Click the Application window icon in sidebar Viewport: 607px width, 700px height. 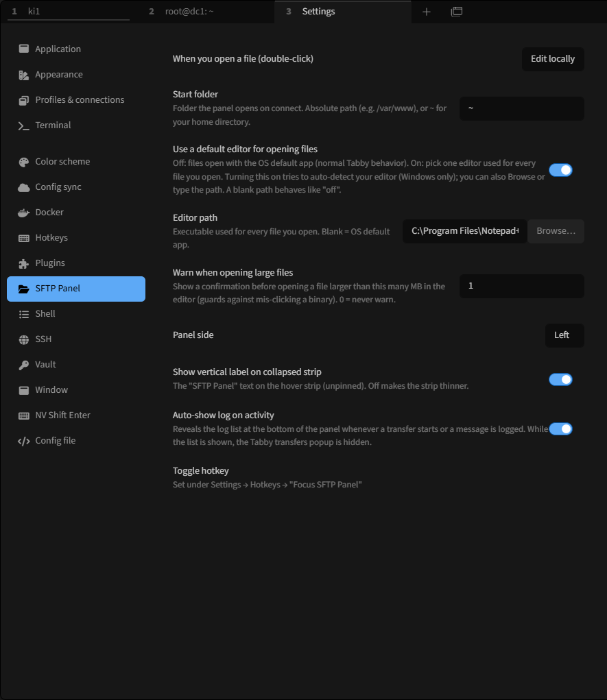click(24, 49)
